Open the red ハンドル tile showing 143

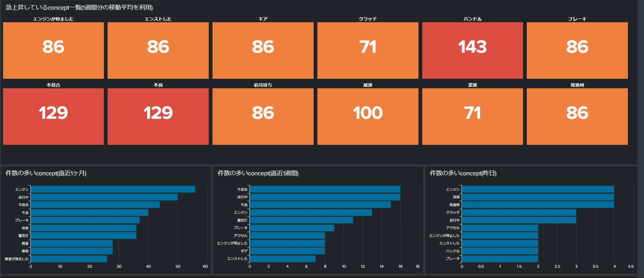[473, 50]
